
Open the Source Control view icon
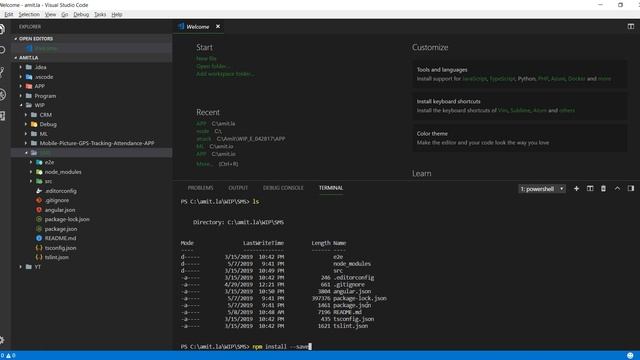pyautogui.click(x=2, y=73)
